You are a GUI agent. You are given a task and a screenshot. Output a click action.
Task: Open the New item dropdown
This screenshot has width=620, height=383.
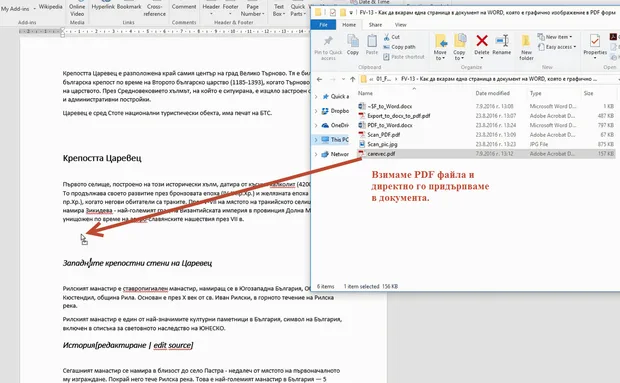click(555, 37)
